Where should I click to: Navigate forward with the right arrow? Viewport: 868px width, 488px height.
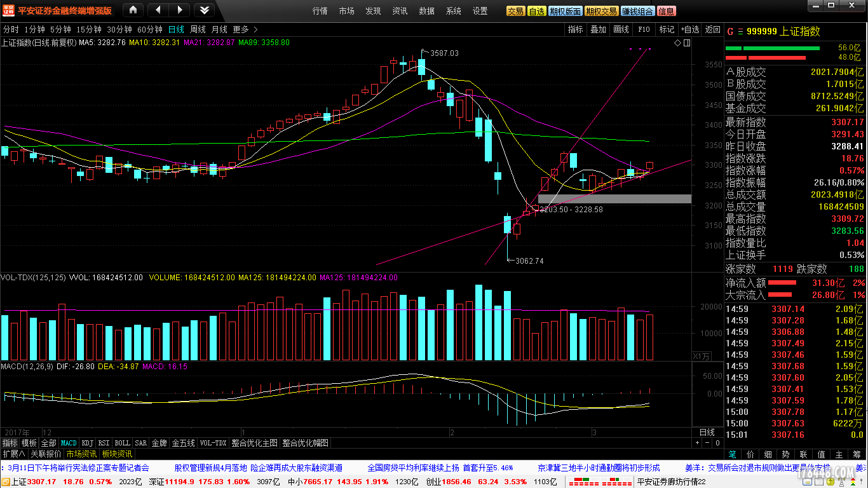coord(180,10)
